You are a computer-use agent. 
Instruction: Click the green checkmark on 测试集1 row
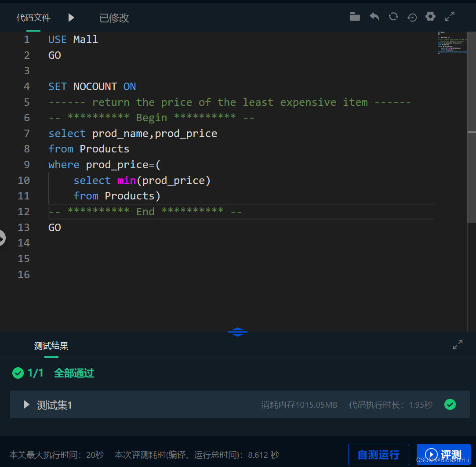pyautogui.click(x=450, y=404)
